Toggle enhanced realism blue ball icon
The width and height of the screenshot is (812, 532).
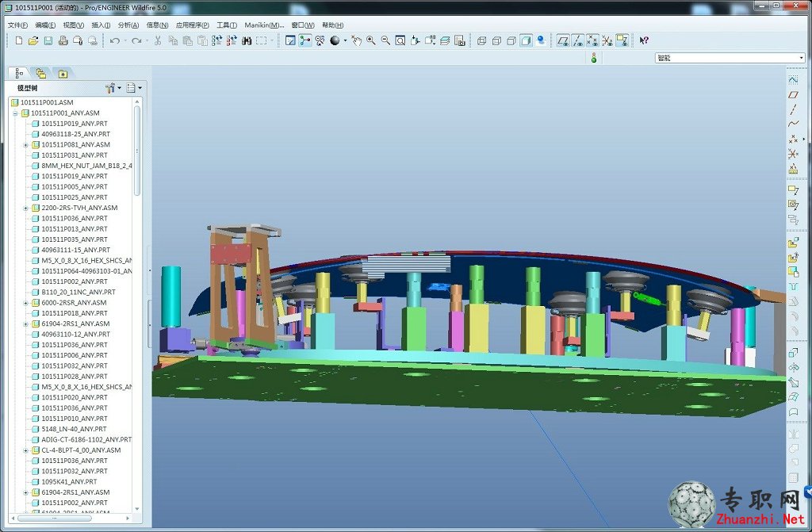tap(541, 40)
